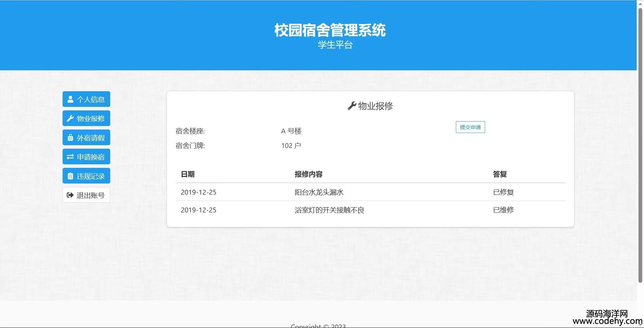Screen dimensions: 644x328
Task: Click the 校园宿舍管理系统 header title
Action: pyautogui.click(x=330, y=30)
